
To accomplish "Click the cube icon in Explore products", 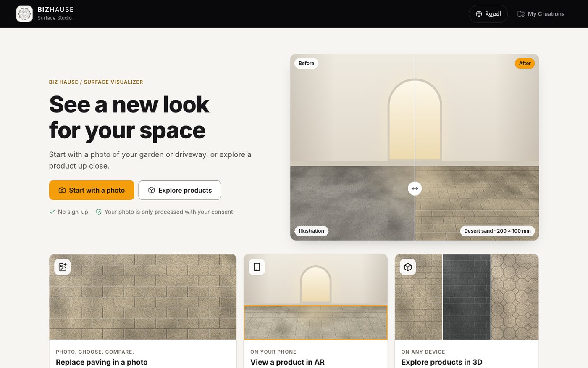I will click(152, 190).
